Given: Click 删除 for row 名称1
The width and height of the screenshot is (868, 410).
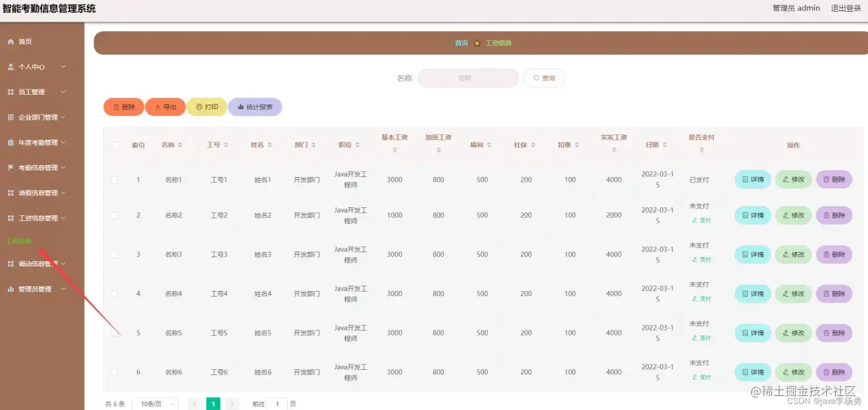Looking at the screenshot, I should [834, 179].
